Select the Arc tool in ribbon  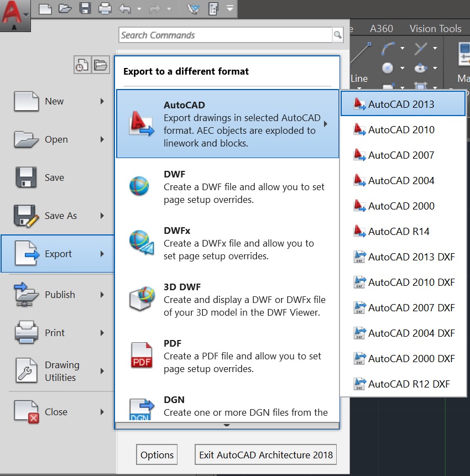pos(388,48)
